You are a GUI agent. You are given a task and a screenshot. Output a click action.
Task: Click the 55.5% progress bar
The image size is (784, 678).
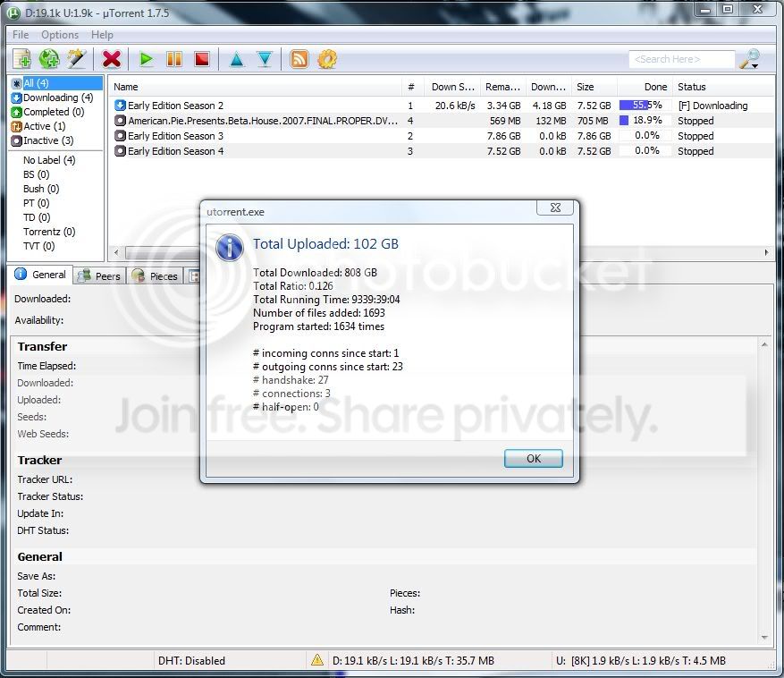click(x=645, y=105)
